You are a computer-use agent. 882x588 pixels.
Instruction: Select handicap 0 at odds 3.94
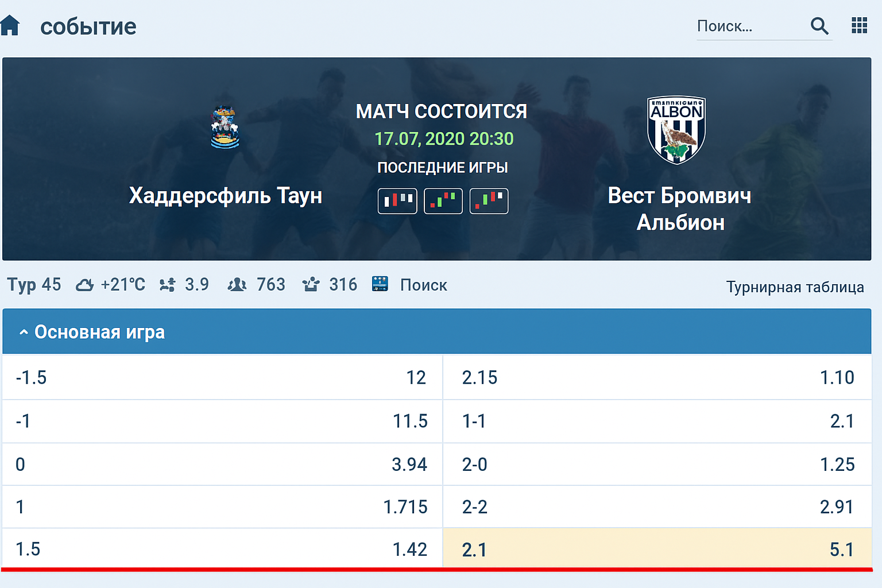pyautogui.click(x=222, y=464)
